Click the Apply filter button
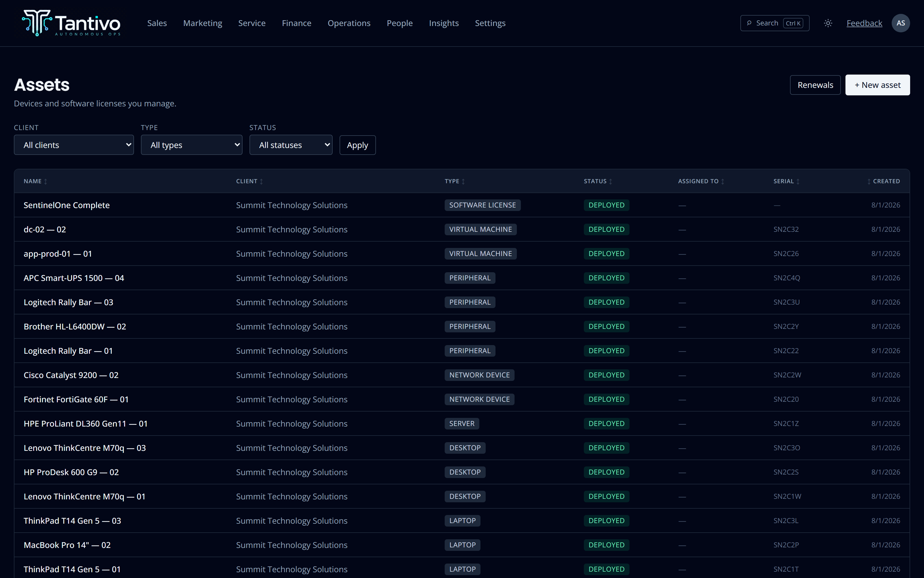The width and height of the screenshot is (924, 578). 357,145
